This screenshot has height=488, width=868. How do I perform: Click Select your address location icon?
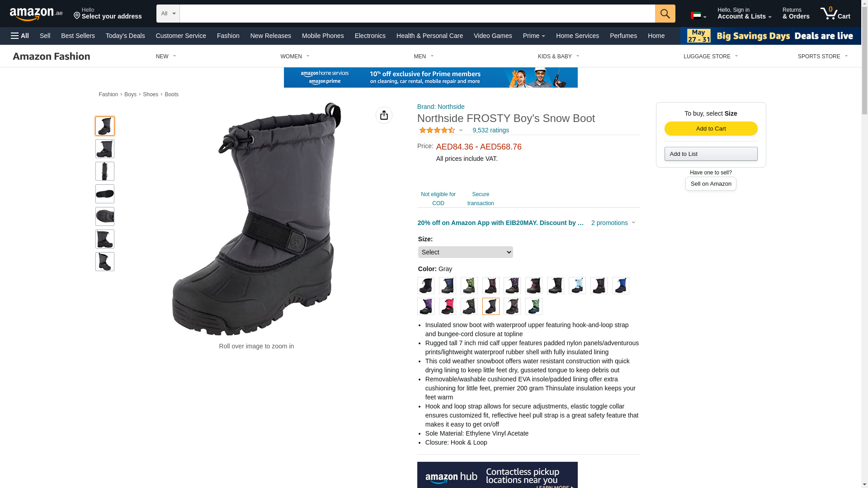point(77,16)
